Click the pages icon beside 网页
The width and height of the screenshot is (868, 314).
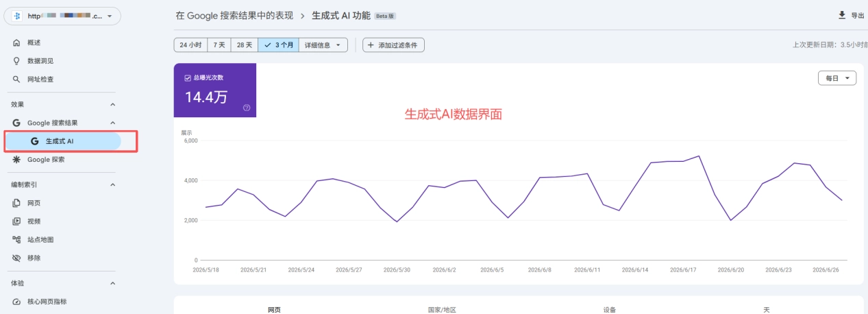pos(16,203)
